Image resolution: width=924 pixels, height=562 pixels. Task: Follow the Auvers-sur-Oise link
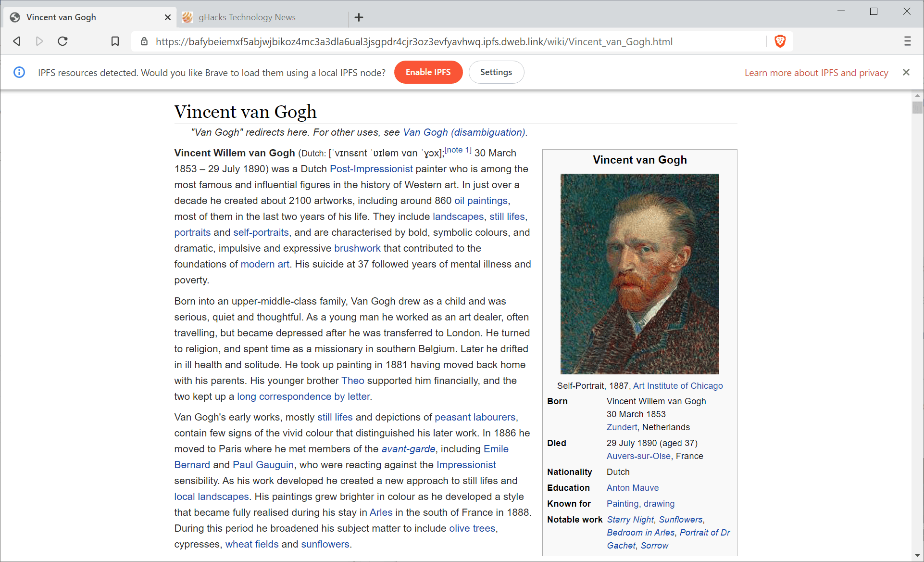pyautogui.click(x=638, y=456)
